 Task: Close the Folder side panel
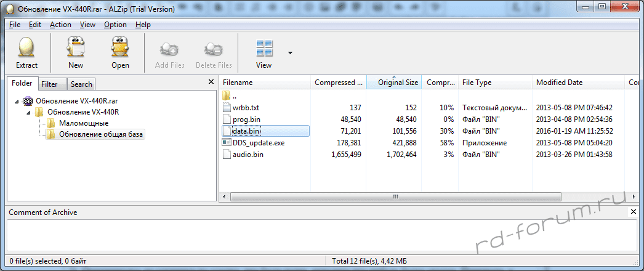(x=211, y=82)
